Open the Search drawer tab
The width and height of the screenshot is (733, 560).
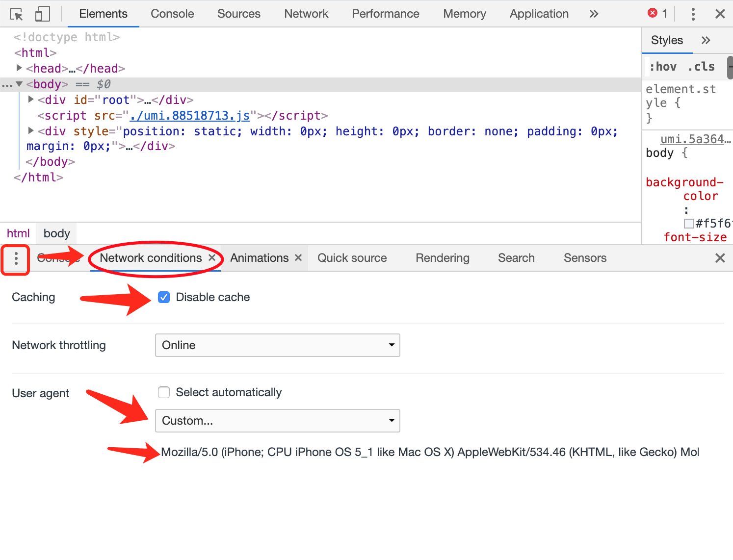(x=516, y=258)
